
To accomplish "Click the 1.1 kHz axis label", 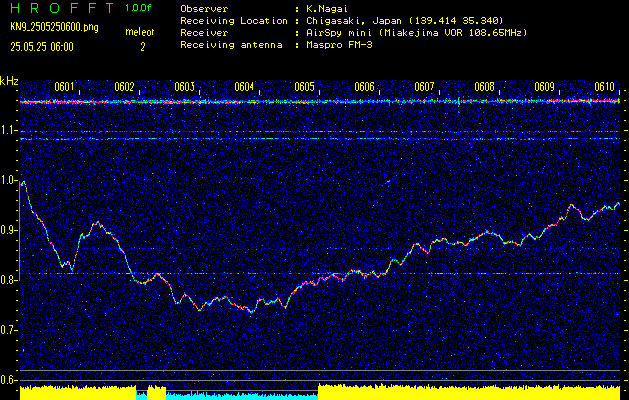I will tap(7, 130).
